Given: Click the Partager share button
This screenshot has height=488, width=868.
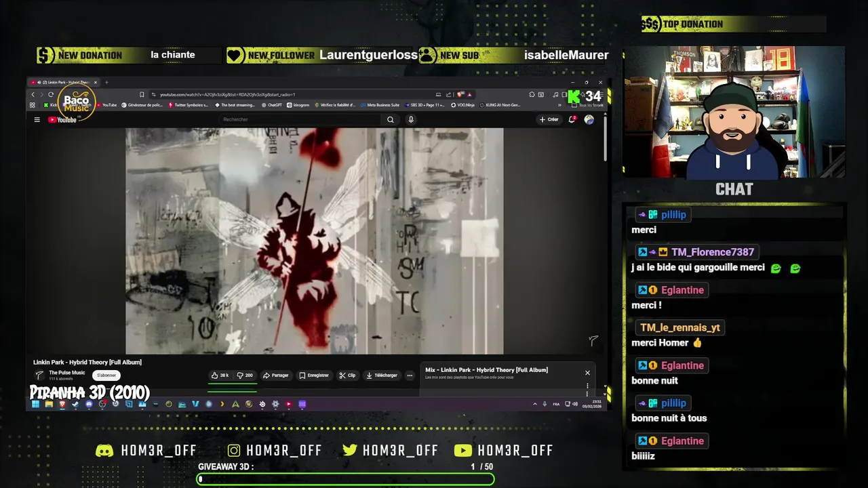Looking at the screenshot, I should (276, 375).
